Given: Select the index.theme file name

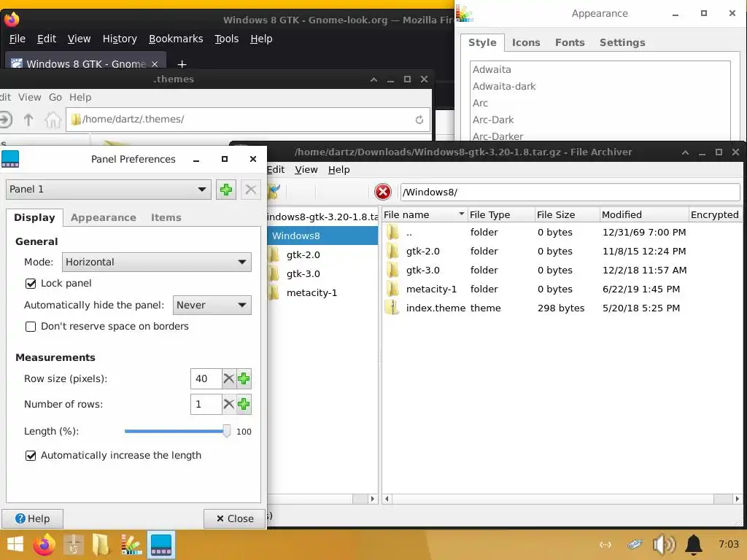Looking at the screenshot, I should 436,308.
